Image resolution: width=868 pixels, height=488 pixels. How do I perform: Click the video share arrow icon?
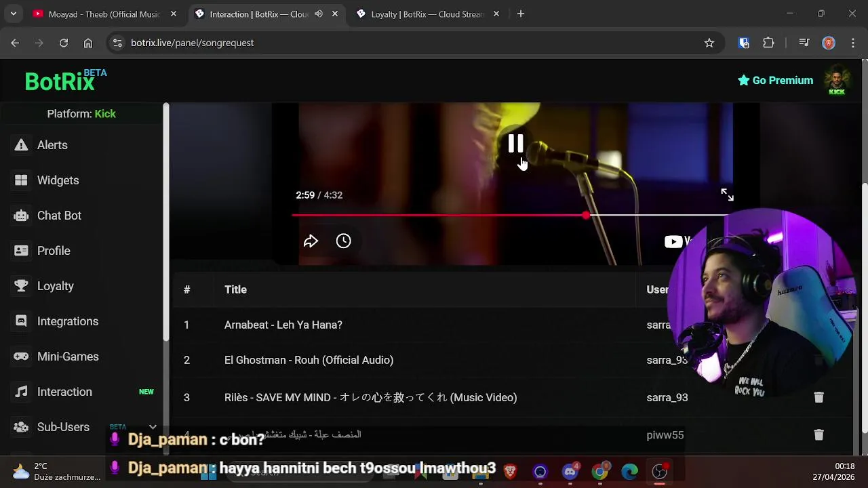[311, 241]
